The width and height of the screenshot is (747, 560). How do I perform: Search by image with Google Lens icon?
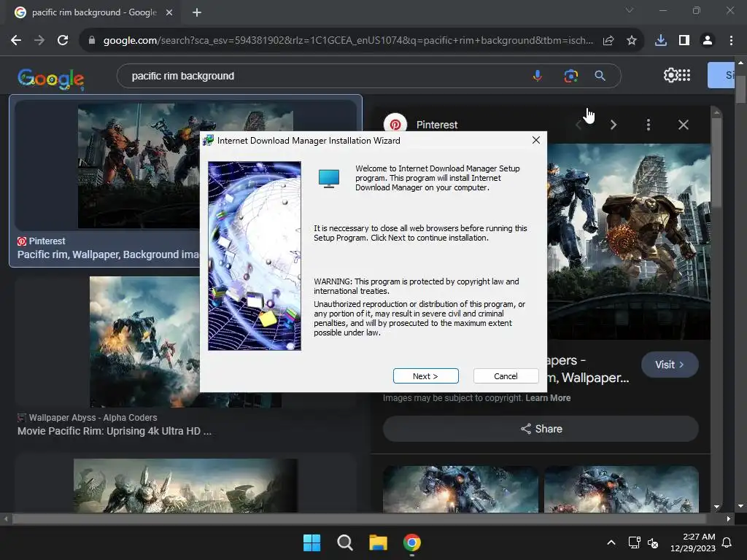tap(570, 76)
